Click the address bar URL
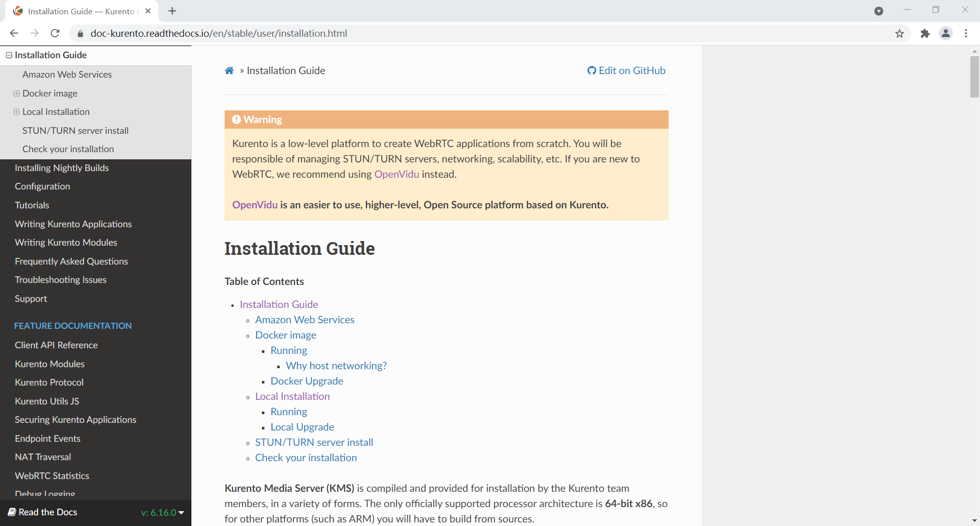980x526 pixels. (218, 33)
